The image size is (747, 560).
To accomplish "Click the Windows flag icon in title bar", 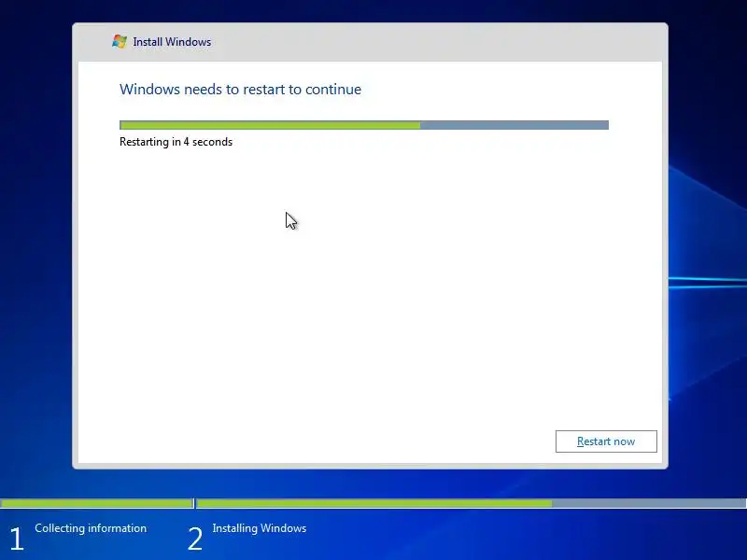I will tap(120, 41).
